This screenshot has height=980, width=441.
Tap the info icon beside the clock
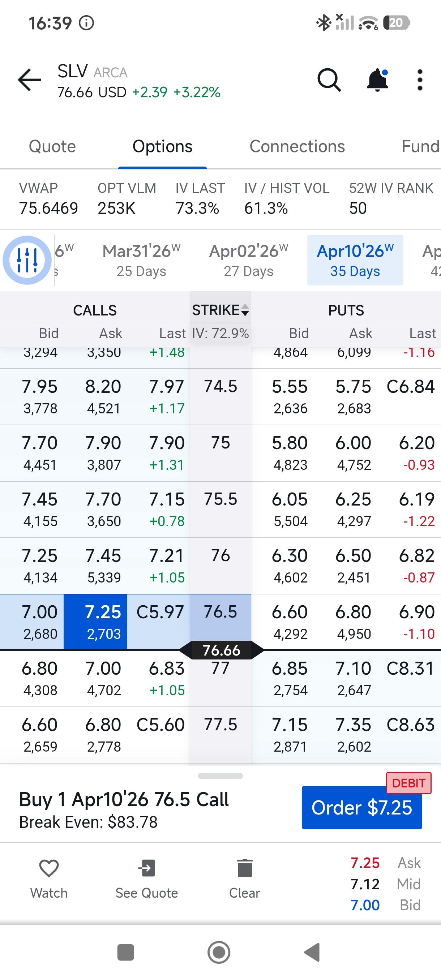click(x=86, y=23)
